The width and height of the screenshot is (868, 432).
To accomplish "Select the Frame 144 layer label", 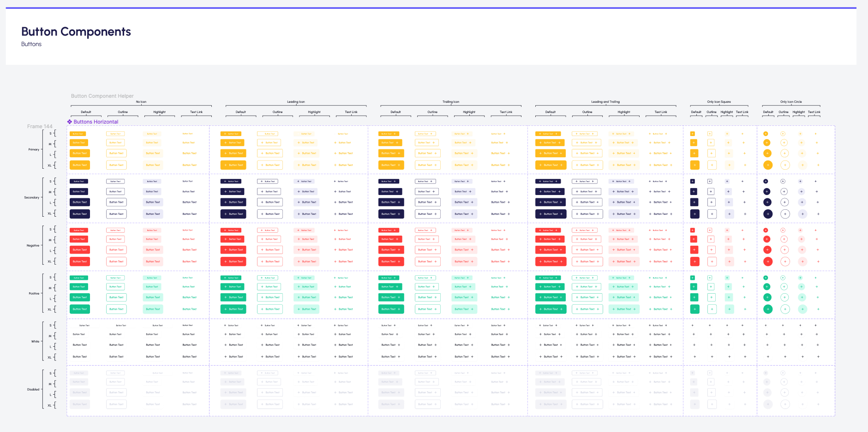I will (40, 126).
